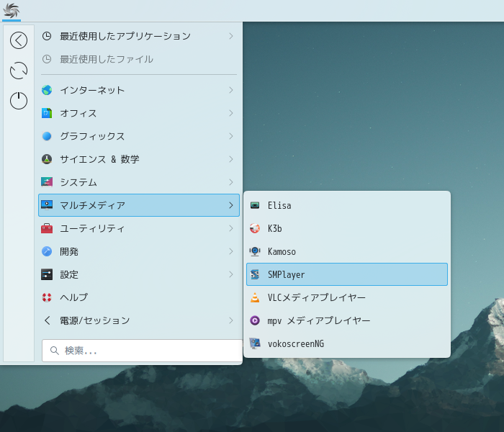Screen dimensions: 504x432
Task: Expand the 電源/セッション right chevron
Action: coord(231,320)
